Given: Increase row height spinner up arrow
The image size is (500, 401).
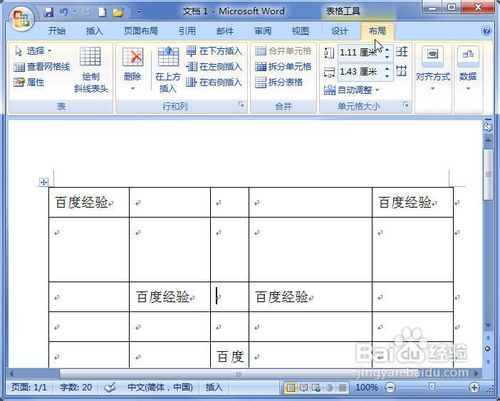Looking at the screenshot, I should [388, 49].
